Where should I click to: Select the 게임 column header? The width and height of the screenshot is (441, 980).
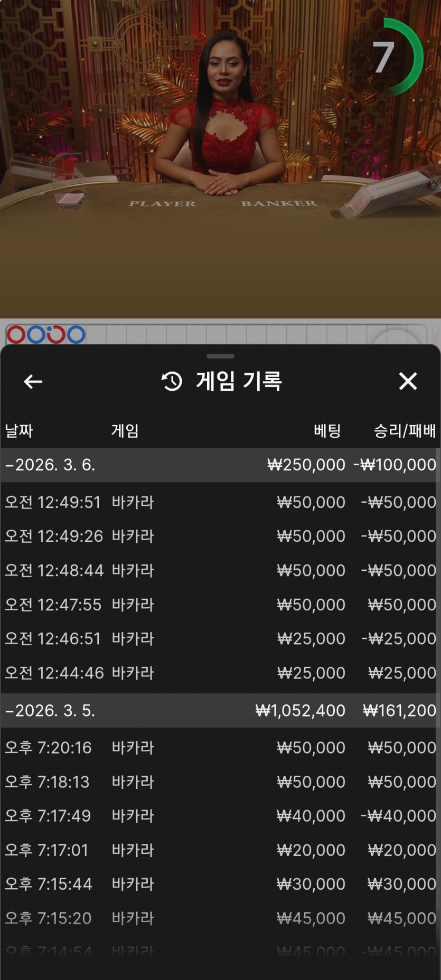point(125,431)
